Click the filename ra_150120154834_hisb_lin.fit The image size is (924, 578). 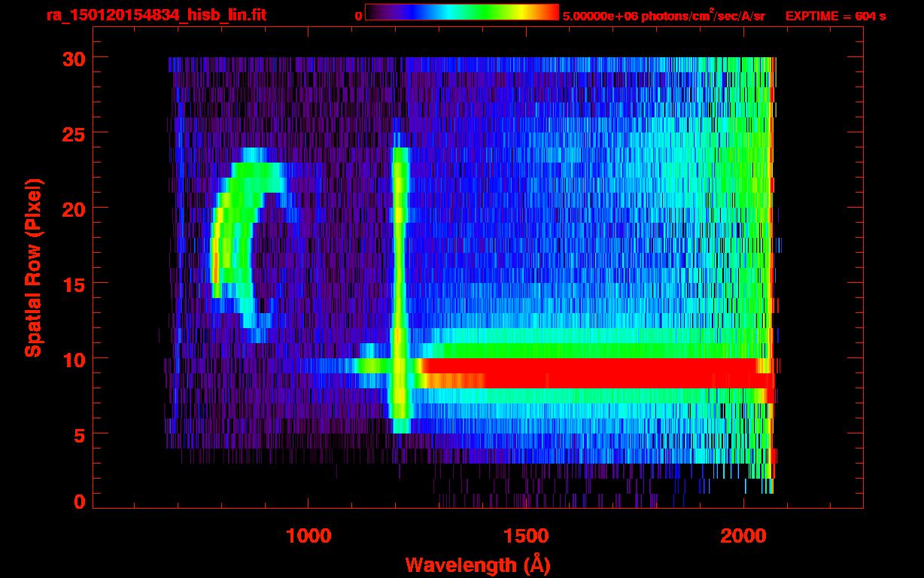point(156,15)
